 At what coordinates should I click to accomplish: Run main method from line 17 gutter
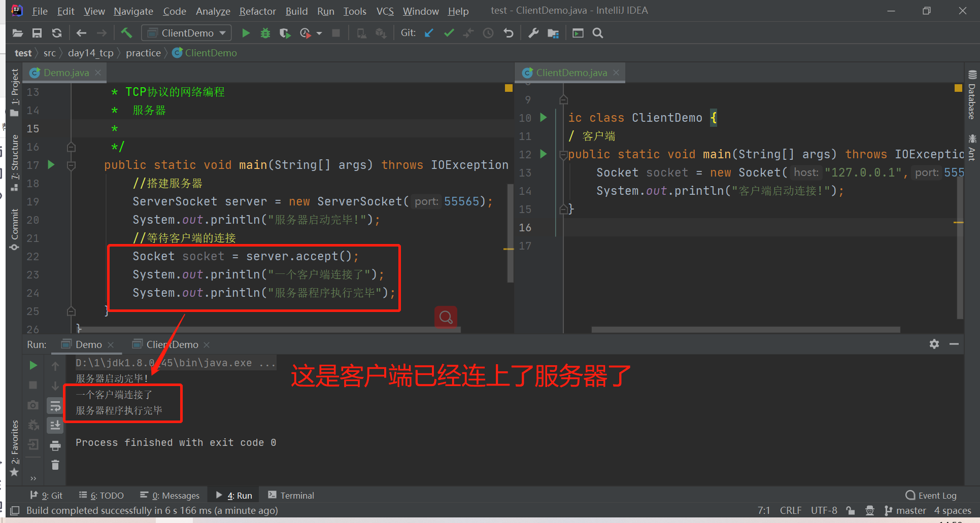(x=51, y=164)
